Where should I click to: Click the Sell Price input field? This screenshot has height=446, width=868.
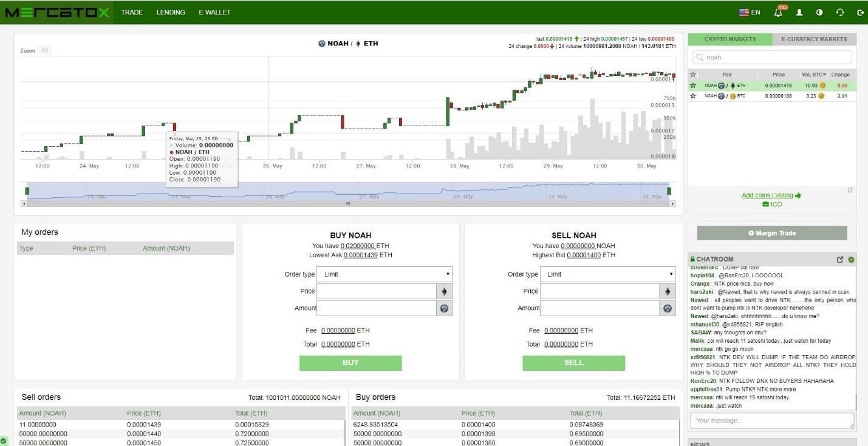click(x=600, y=291)
